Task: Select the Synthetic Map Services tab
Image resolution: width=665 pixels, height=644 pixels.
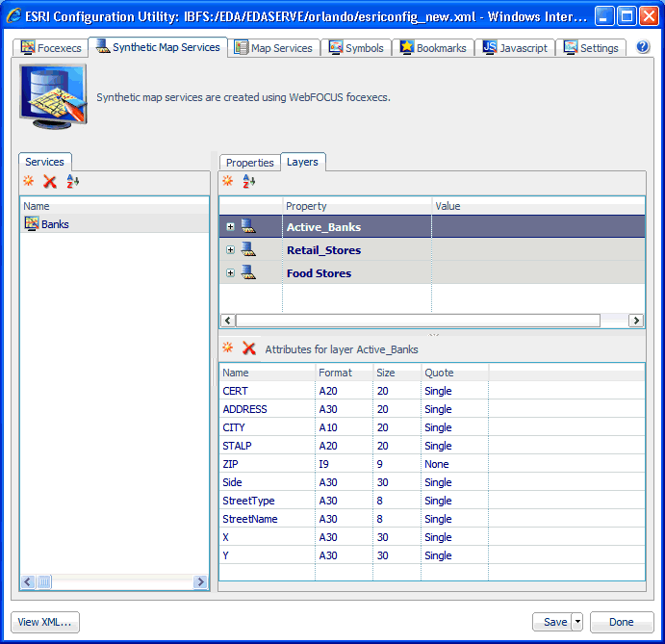Action: [x=158, y=46]
